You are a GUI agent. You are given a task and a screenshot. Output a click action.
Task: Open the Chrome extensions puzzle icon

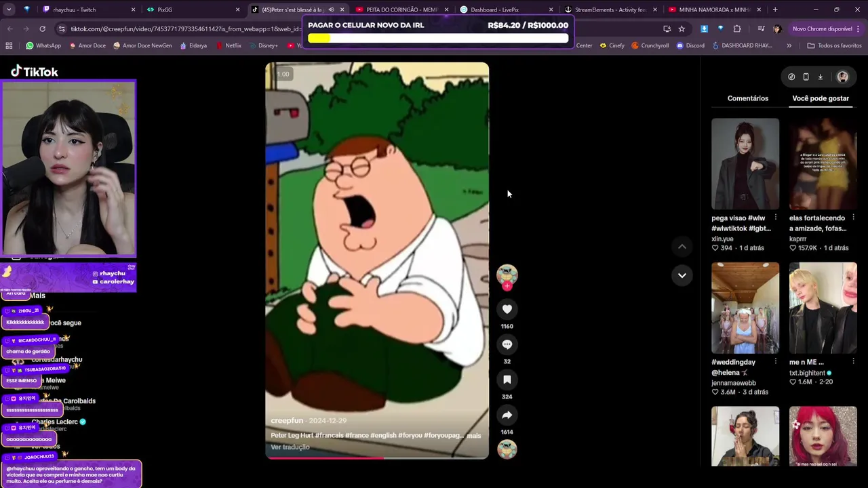737,28
